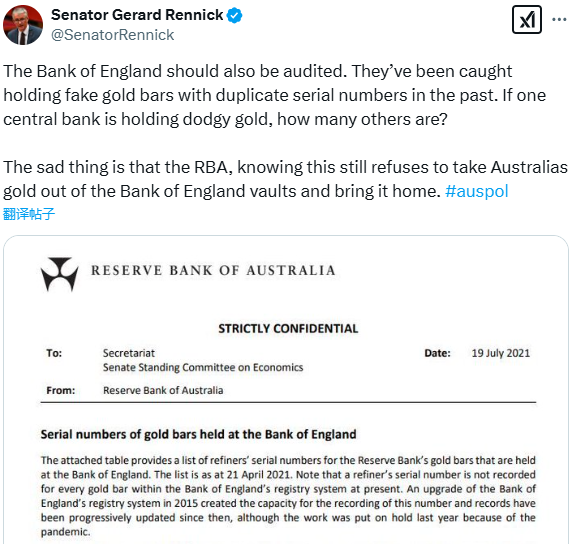Click the Grok xAI icon

[527, 19]
